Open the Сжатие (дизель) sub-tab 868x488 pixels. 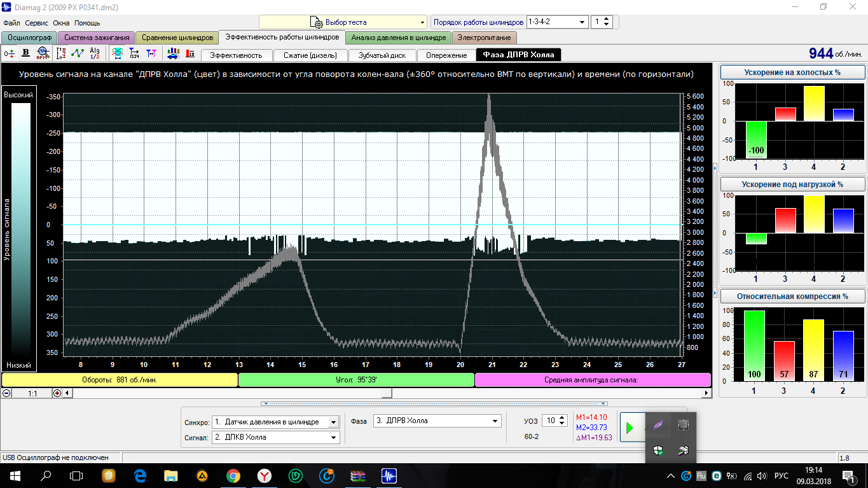click(310, 55)
